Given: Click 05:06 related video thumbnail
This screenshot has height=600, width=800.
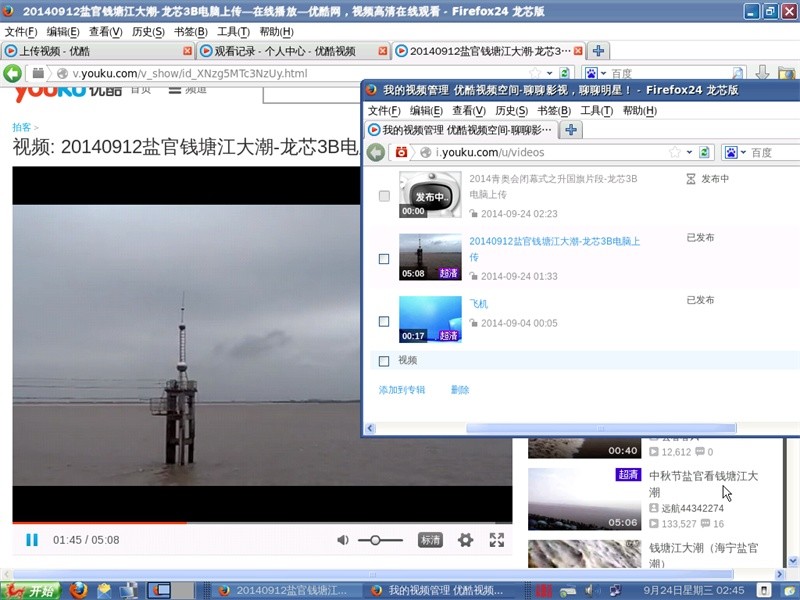Looking at the screenshot, I should coord(584,499).
